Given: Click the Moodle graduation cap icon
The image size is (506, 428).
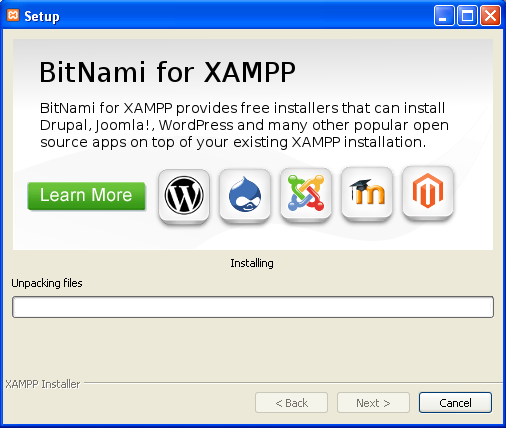Looking at the screenshot, I should pos(367,194).
